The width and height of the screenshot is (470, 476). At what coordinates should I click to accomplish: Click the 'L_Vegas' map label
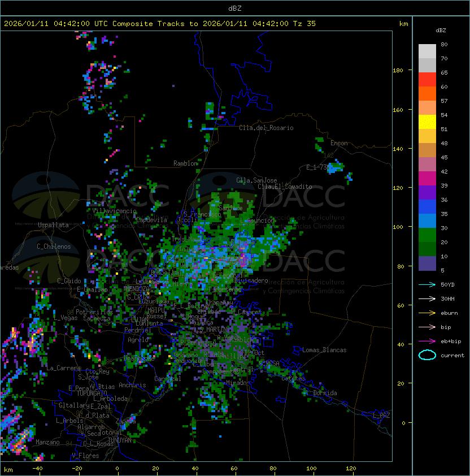click(65, 318)
